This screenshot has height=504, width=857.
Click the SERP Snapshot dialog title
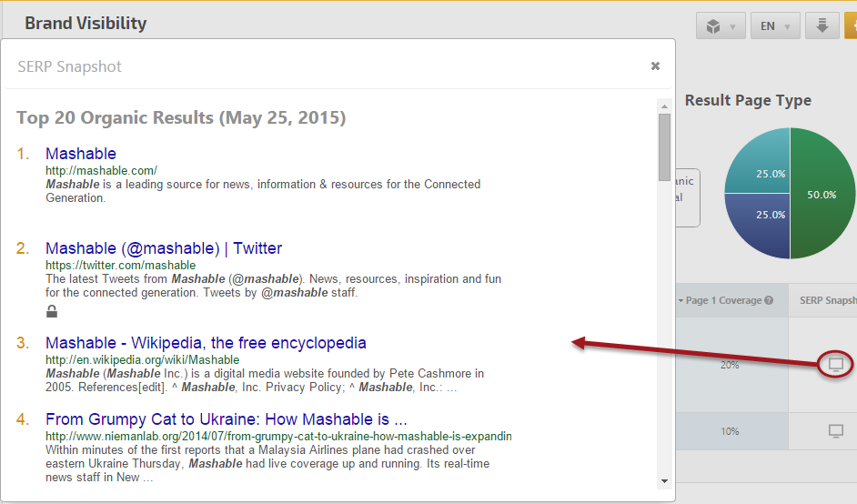point(69,66)
